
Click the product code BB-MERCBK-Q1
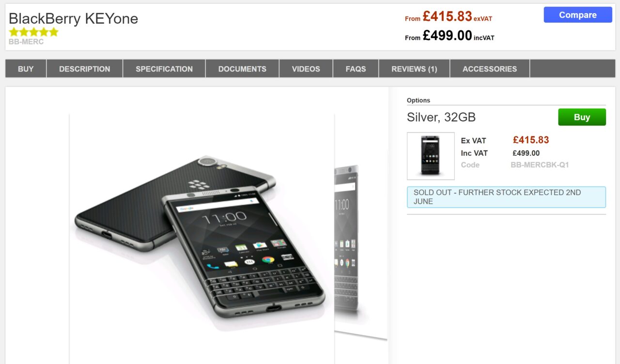[540, 165]
